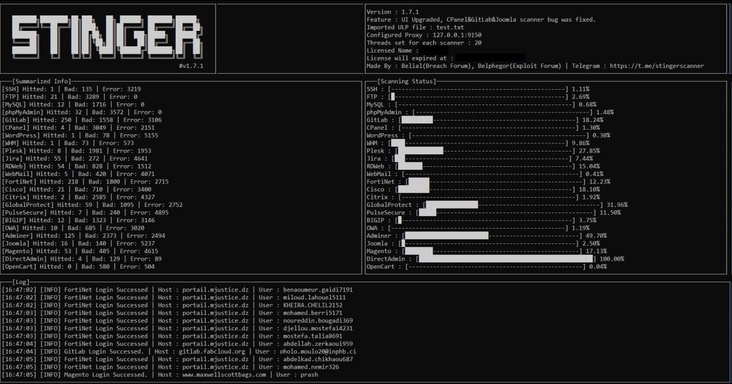Screen dimensions: 732x384
Task: Select the log line for user KHEIRA.CHELIL2152
Action: [172, 305]
